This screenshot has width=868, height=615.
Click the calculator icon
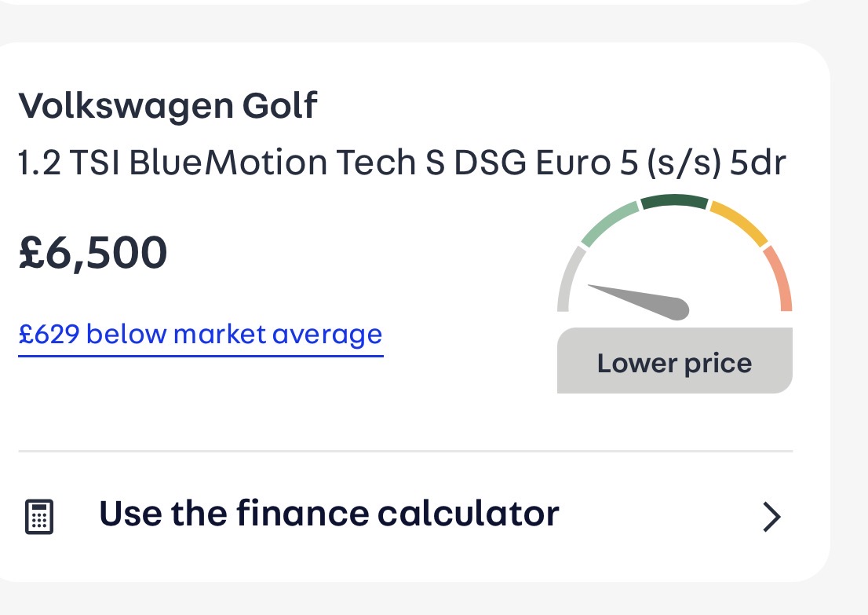pyautogui.click(x=39, y=517)
